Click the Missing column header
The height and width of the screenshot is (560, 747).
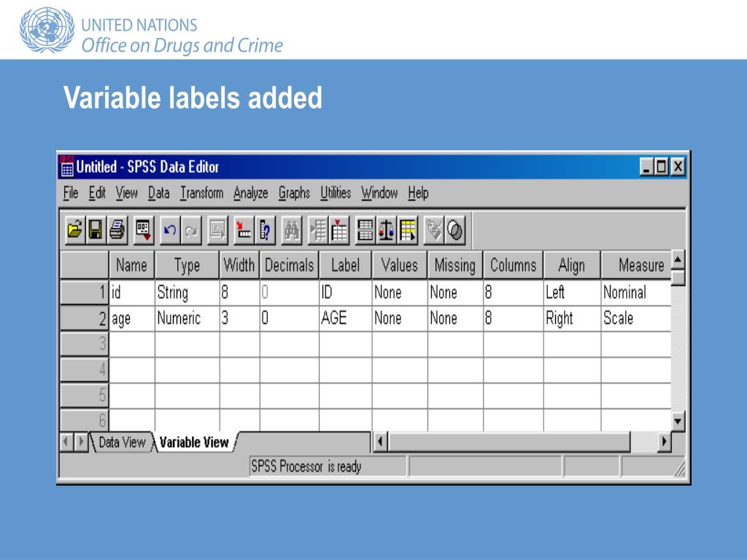point(455,265)
